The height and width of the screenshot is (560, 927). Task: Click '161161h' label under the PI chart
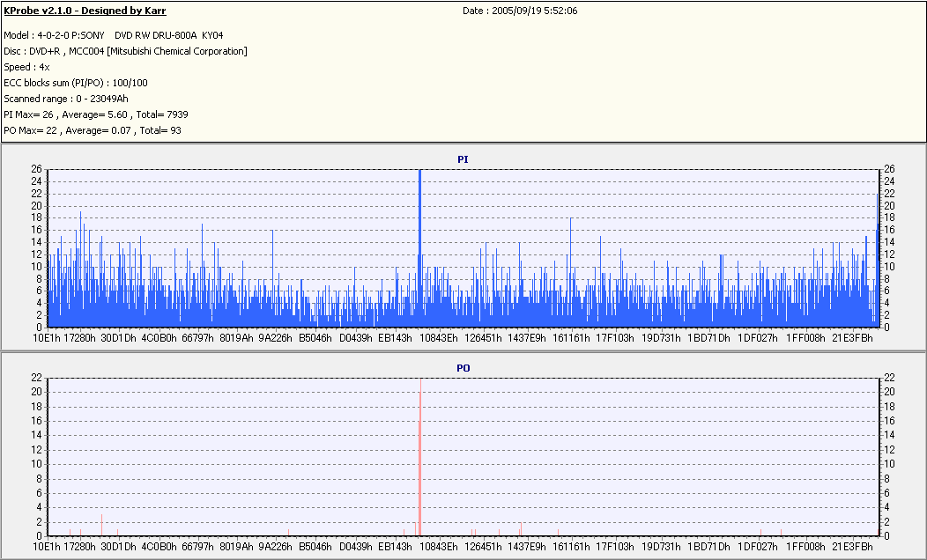tap(571, 338)
